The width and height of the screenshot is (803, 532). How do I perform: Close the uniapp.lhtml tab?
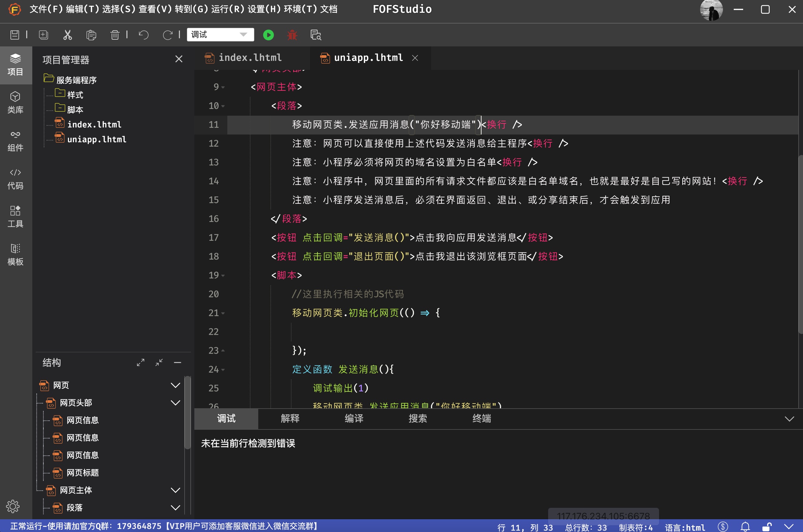click(415, 58)
